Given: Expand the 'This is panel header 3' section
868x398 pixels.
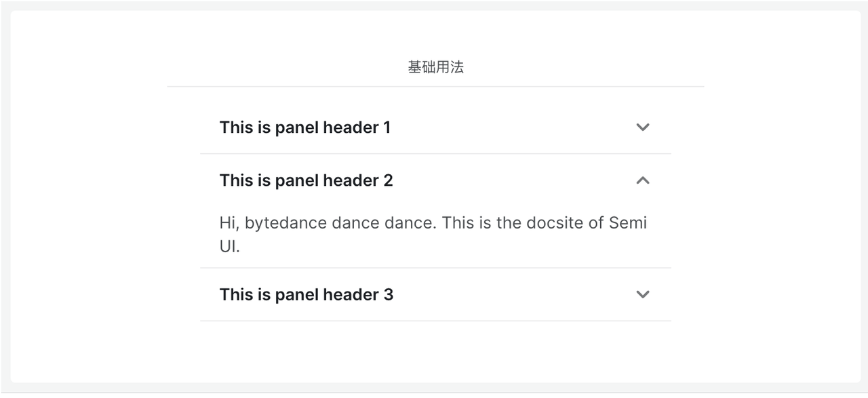Looking at the screenshot, I should click(435, 294).
